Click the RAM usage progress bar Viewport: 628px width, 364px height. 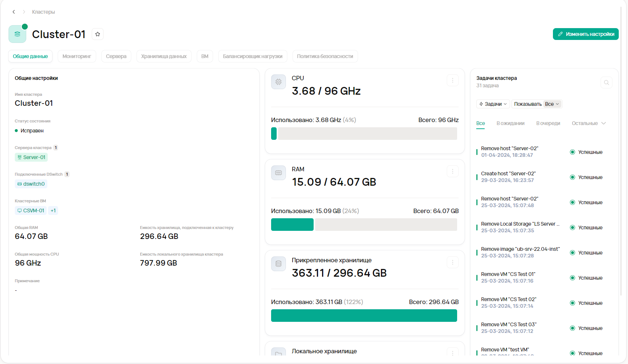[364, 225]
